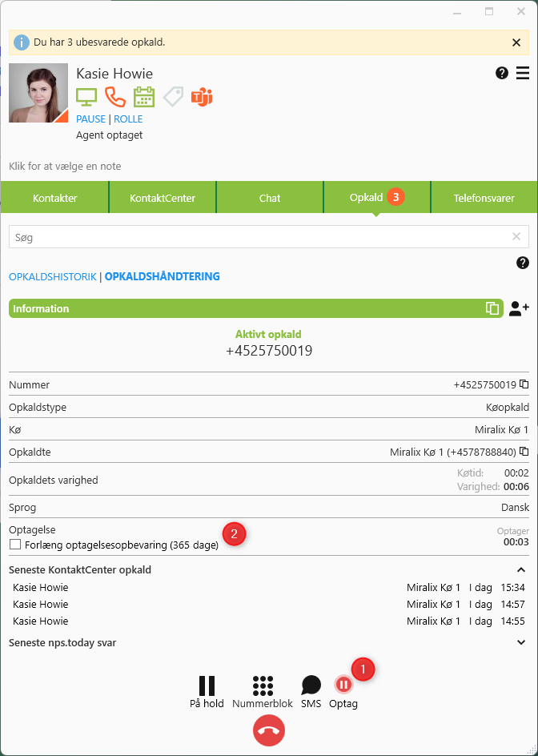Select Kasie Howie call at 14:55
The image size is (538, 756).
tap(269, 621)
